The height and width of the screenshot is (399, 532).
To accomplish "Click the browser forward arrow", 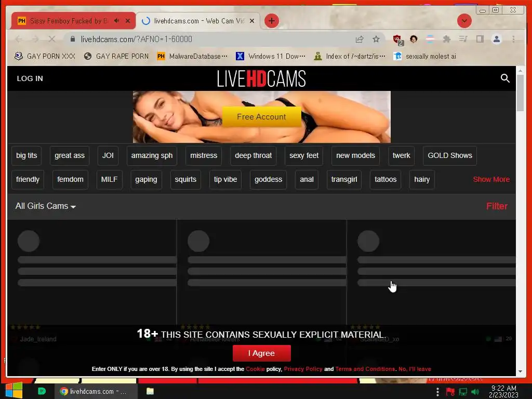I will pyautogui.click(x=35, y=39).
